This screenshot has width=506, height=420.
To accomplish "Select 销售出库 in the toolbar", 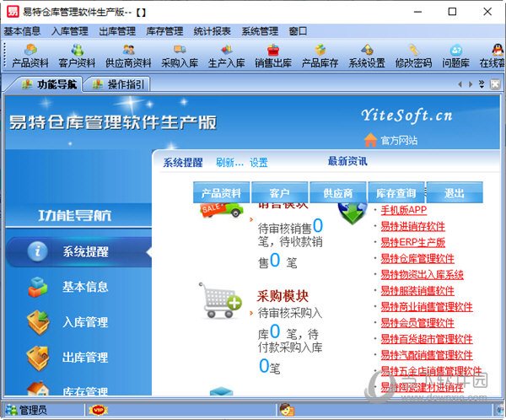I will tap(273, 56).
